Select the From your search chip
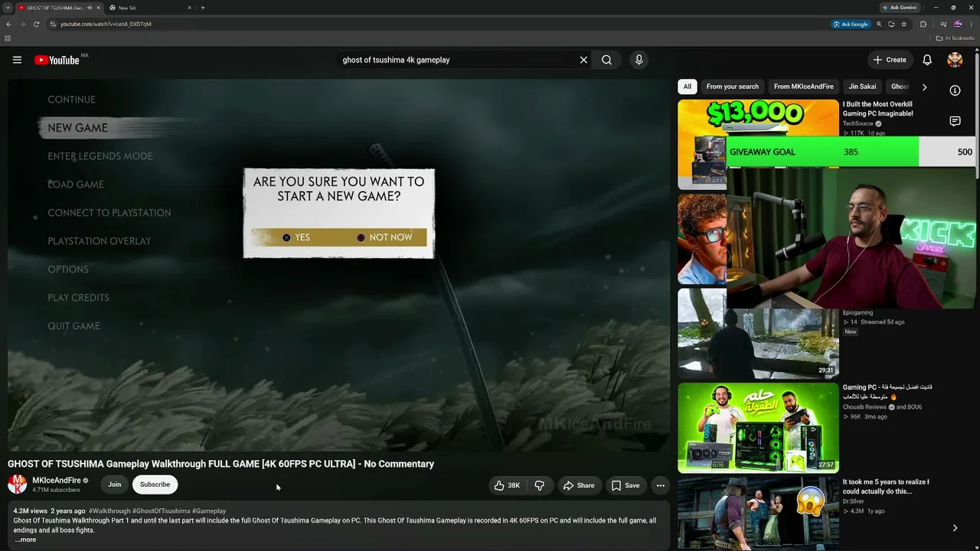Screen dimensions: 980x551 [x=733, y=86]
